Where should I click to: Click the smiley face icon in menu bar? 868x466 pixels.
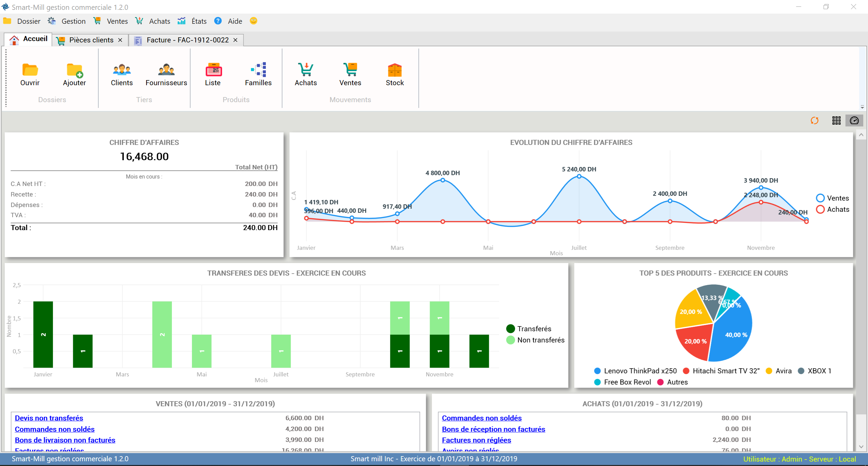(253, 21)
